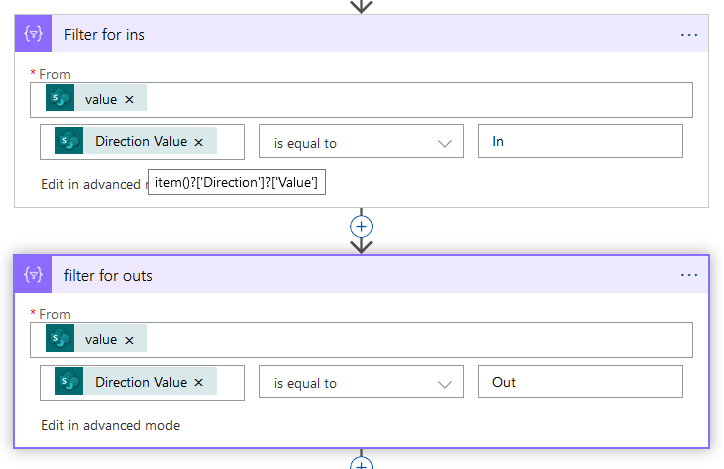Collapse the Filter for ins title bar

point(350,34)
